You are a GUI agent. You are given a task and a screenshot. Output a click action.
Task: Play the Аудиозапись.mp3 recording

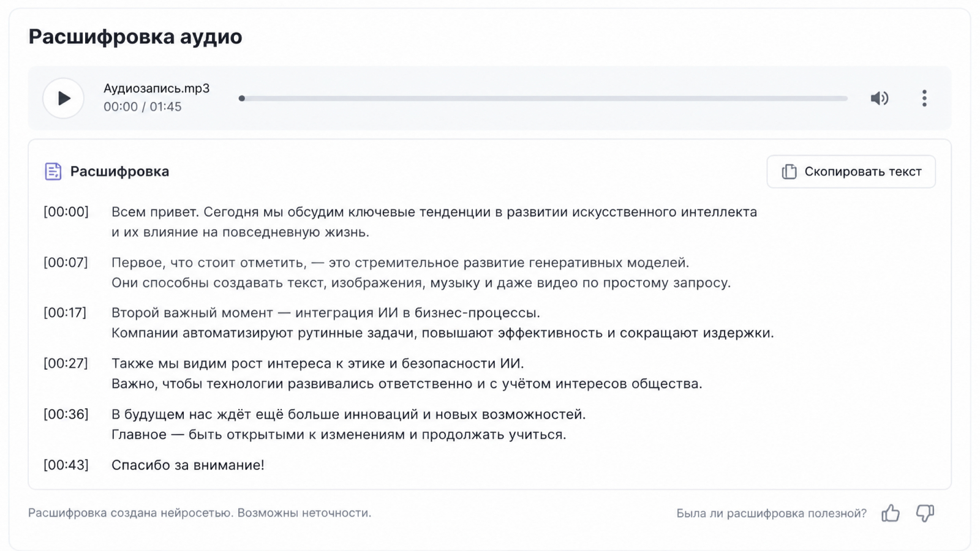(x=63, y=98)
